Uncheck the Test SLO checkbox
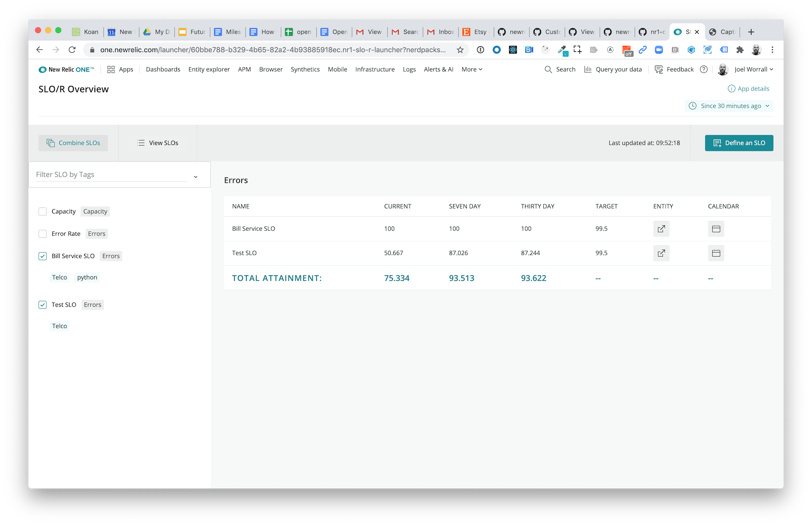This screenshot has height=526, width=812. (43, 305)
